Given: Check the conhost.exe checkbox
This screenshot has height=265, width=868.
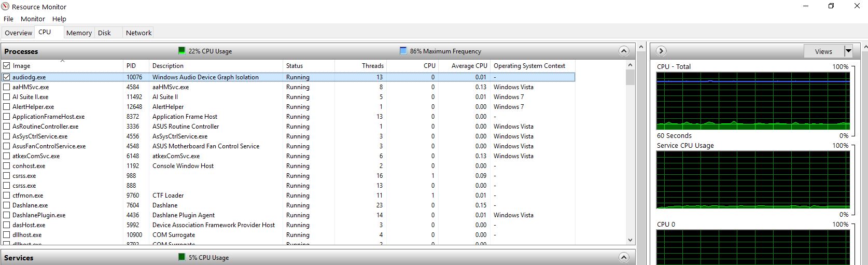Looking at the screenshot, I should click(7, 166).
